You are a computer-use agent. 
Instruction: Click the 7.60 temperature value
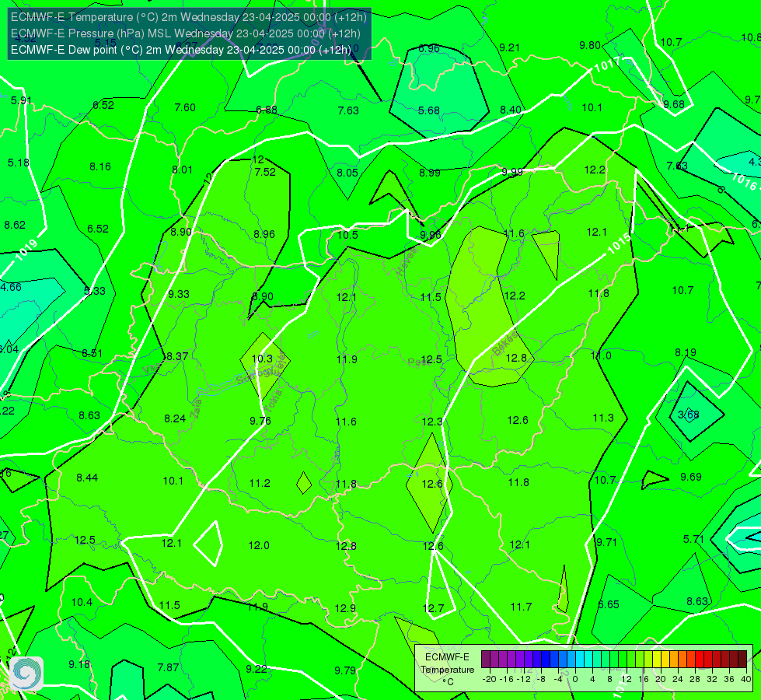(x=185, y=107)
